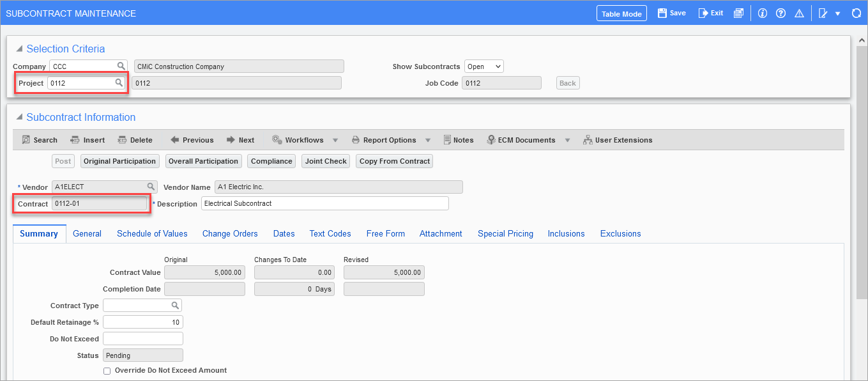Click Delete in the toolbar
The width and height of the screenshot is (868, 381).
click(135, 140)
